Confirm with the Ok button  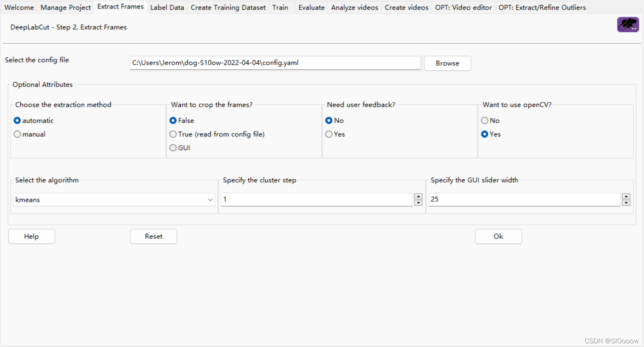click(499, 236)
